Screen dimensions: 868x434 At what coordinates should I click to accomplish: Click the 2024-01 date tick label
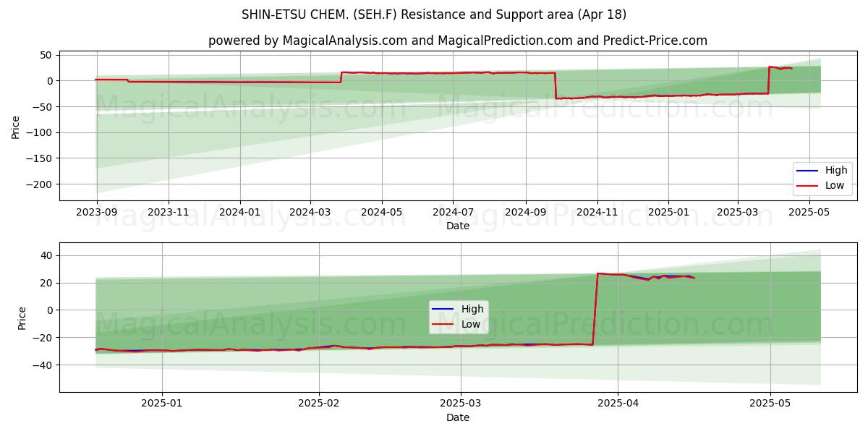pos(239,211)
